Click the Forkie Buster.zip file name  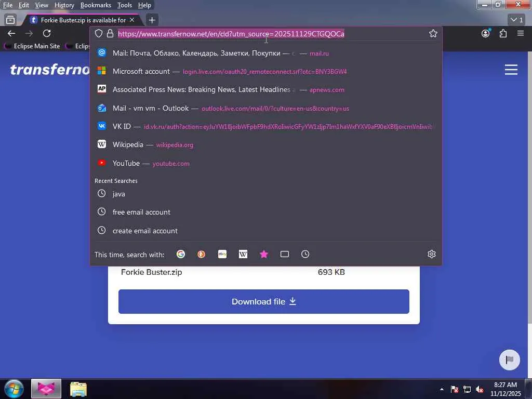coord(151,272)
